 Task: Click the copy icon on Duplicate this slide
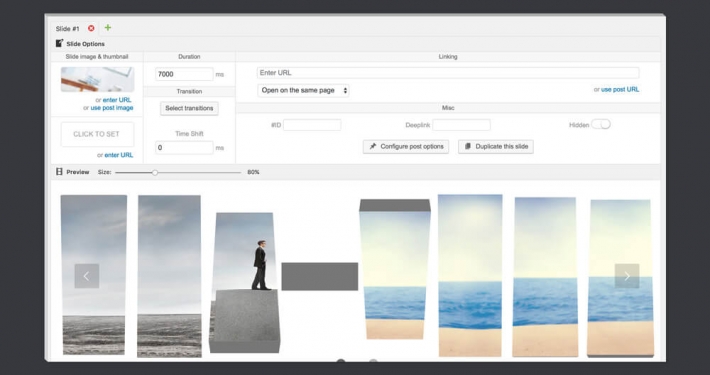point(468,146)
